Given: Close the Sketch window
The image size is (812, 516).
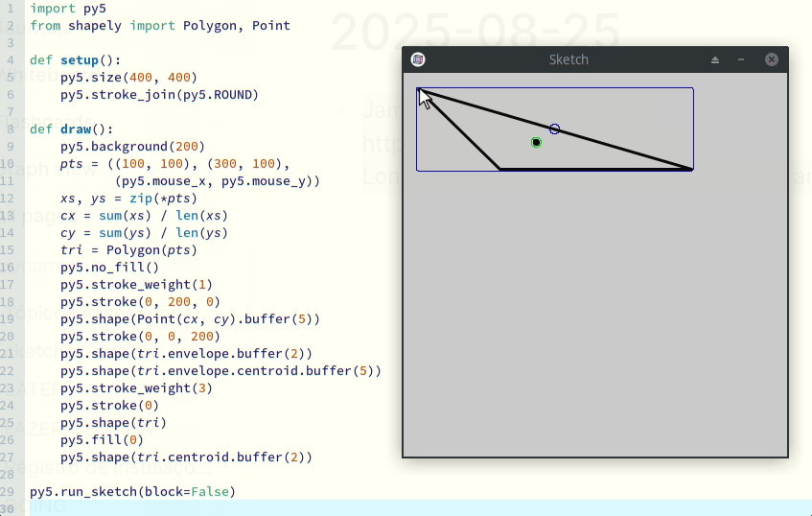Looking at the screenshot, I should point(771,59).
